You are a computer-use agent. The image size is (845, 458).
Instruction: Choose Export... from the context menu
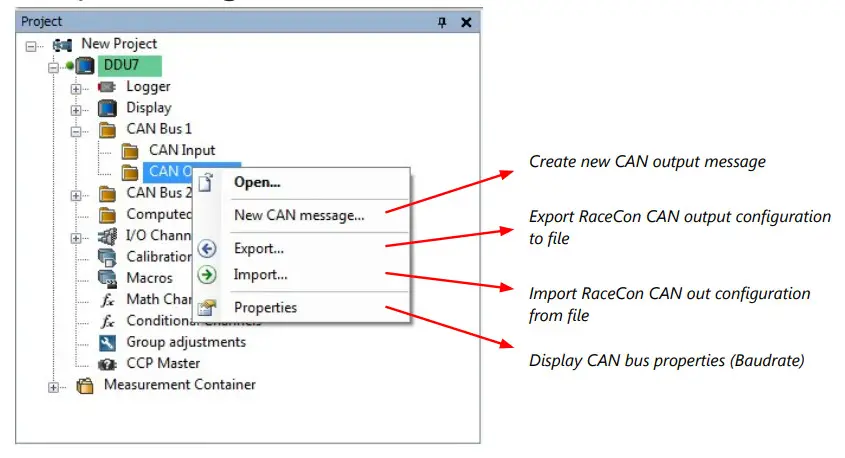(302, 248)
